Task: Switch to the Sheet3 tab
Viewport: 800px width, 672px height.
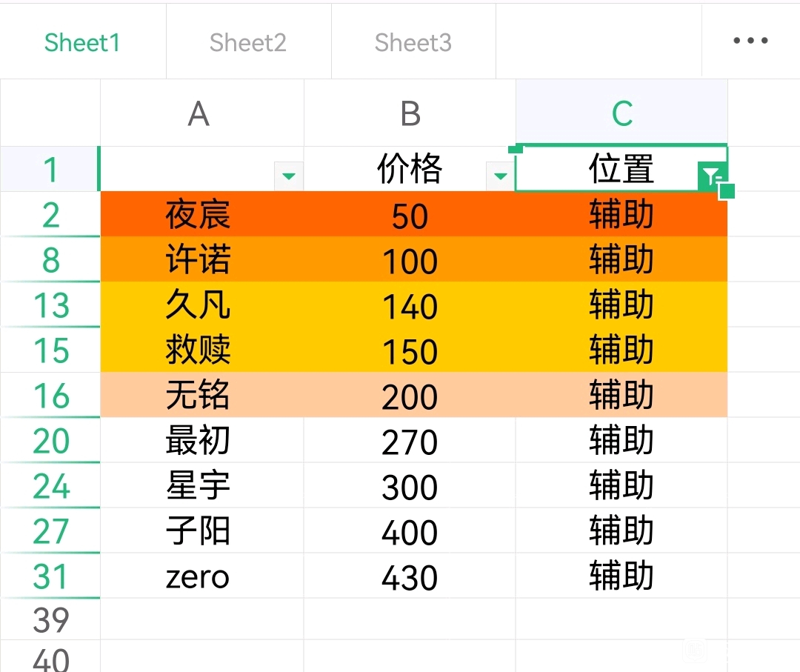Action: (x=413, y=42)
